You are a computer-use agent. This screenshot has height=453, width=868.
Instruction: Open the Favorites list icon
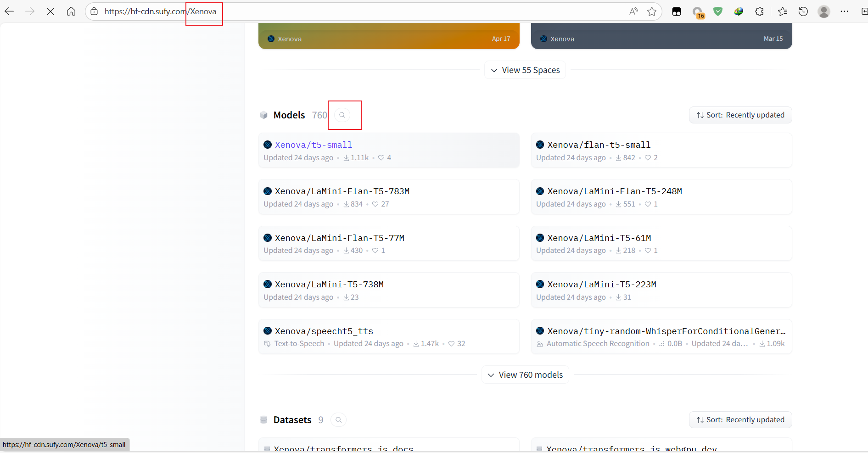[x=783, y=11]
